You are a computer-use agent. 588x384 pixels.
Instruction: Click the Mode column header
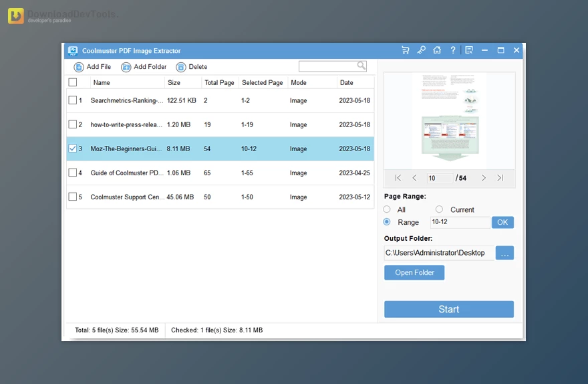coord(299,82)
